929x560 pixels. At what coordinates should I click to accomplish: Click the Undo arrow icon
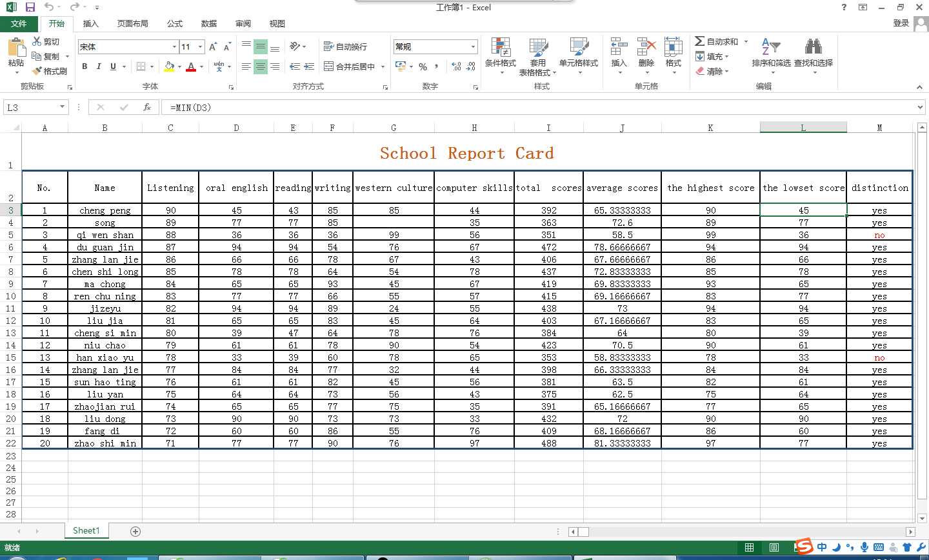[49, 7]
